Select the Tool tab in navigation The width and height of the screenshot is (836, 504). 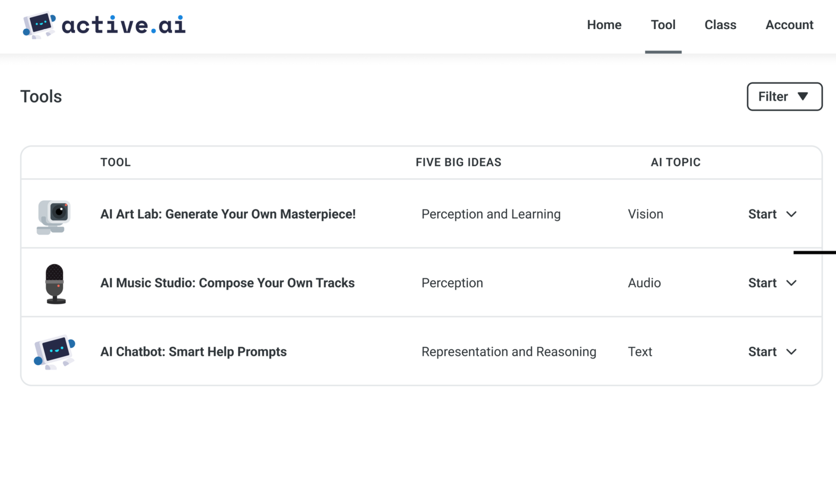[x=663, y=25]
